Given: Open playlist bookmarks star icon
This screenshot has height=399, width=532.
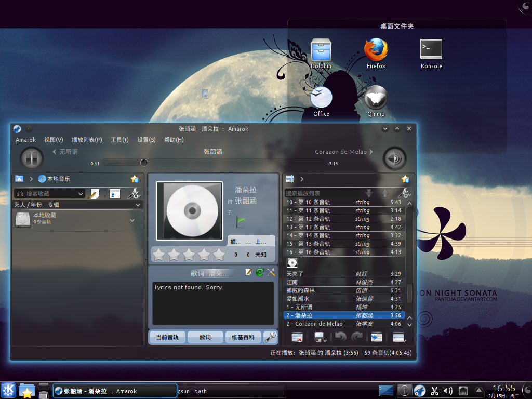Looking at the screenshot, I should 405,179.
